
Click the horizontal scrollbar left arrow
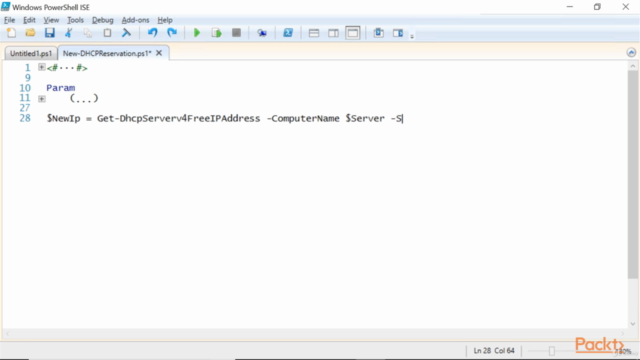[x=7, y=334]
